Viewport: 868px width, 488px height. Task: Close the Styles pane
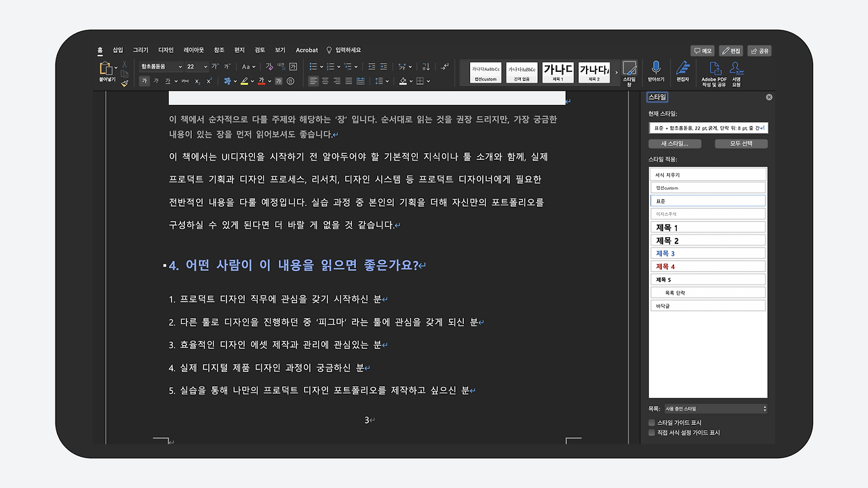769,97
